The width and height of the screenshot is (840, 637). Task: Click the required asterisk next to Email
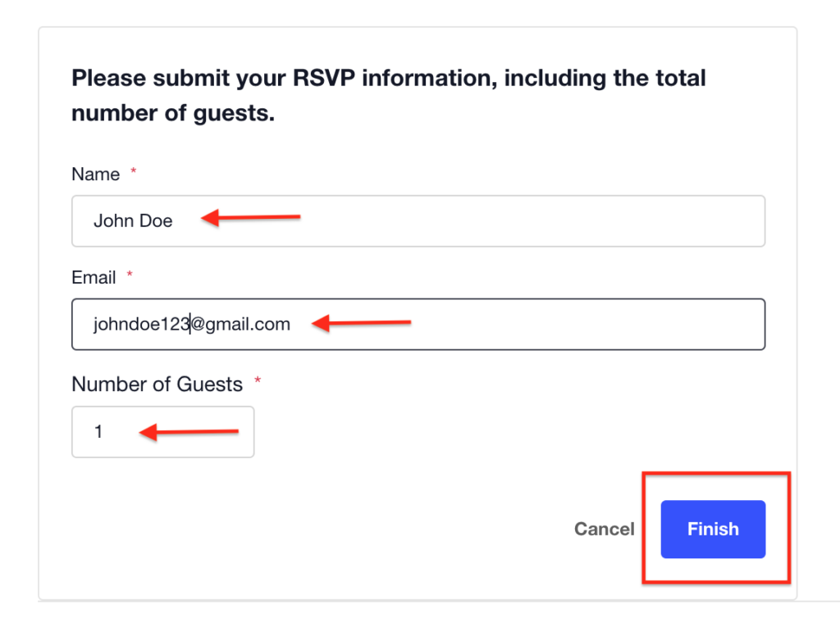(x=130, y=275)
